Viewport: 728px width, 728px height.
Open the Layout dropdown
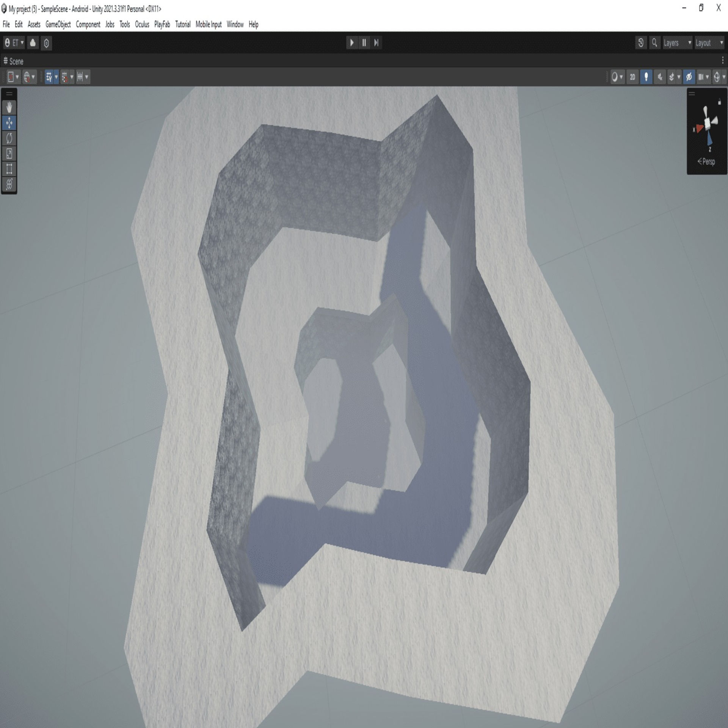click(709, 43)
